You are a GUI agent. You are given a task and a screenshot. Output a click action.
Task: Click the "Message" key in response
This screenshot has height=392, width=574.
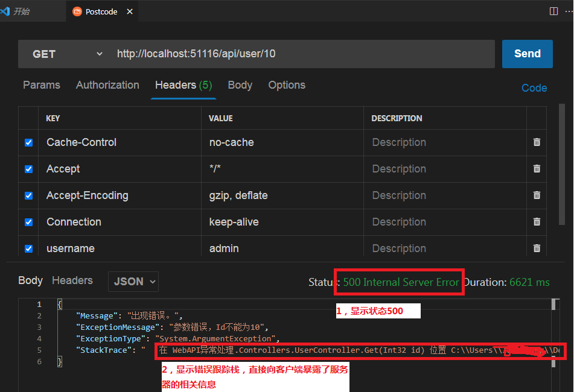pos(97,316)
